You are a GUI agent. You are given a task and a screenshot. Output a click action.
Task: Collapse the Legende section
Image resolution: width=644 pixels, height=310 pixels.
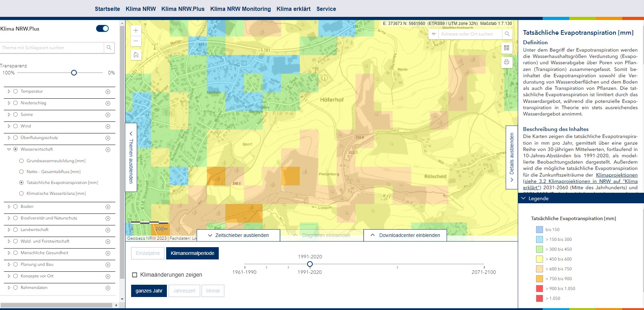coord(523,198)
